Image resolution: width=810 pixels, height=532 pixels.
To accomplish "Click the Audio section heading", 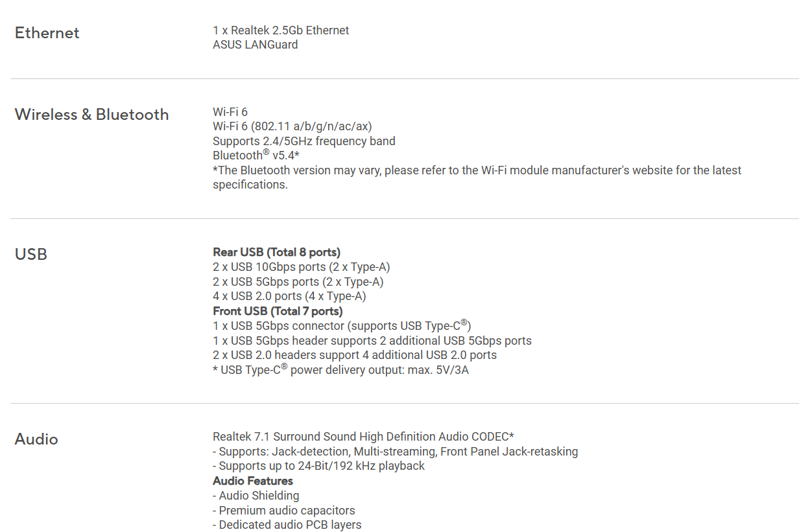I will pos(36,439).
